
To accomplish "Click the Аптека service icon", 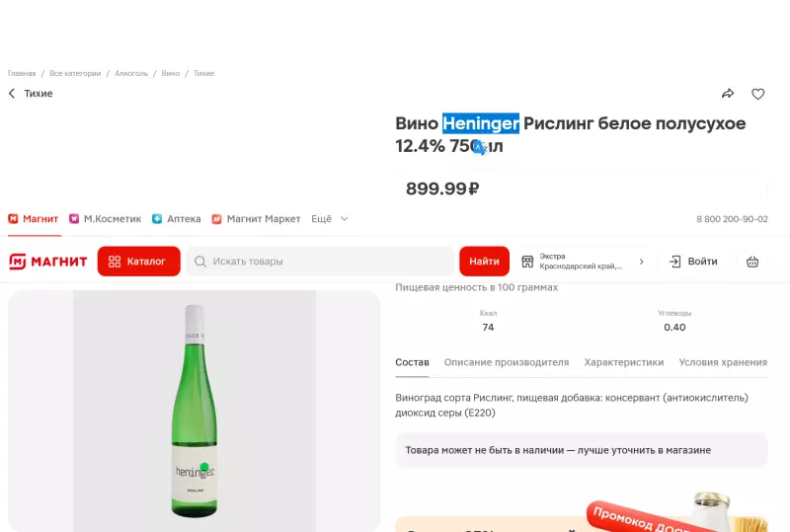I will [x=157, y=219].
